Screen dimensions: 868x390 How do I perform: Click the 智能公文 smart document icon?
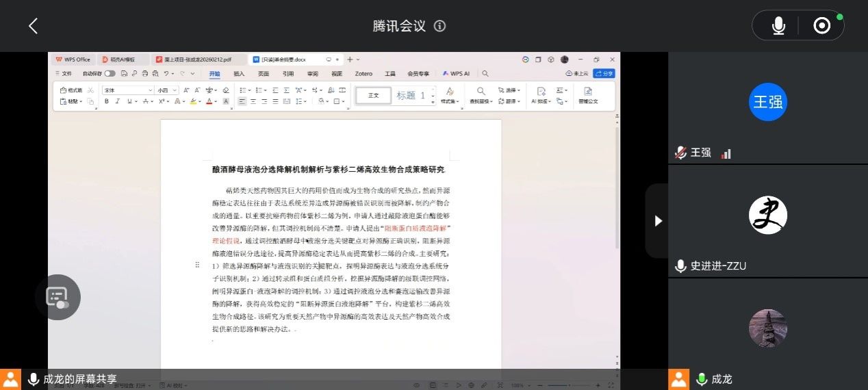[x=587, y=95]
